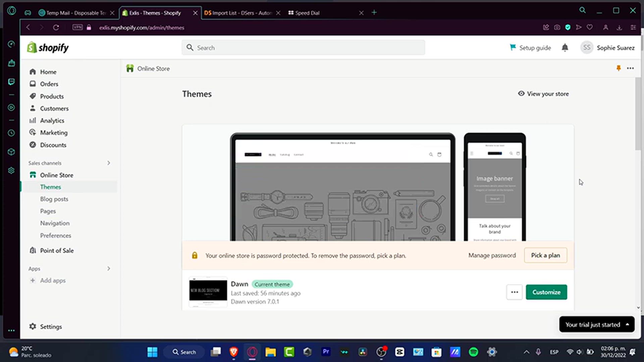Expand Apps chevron
Image resolution: width=644 pixels, height=362 pixels.
tap(109, 268)
